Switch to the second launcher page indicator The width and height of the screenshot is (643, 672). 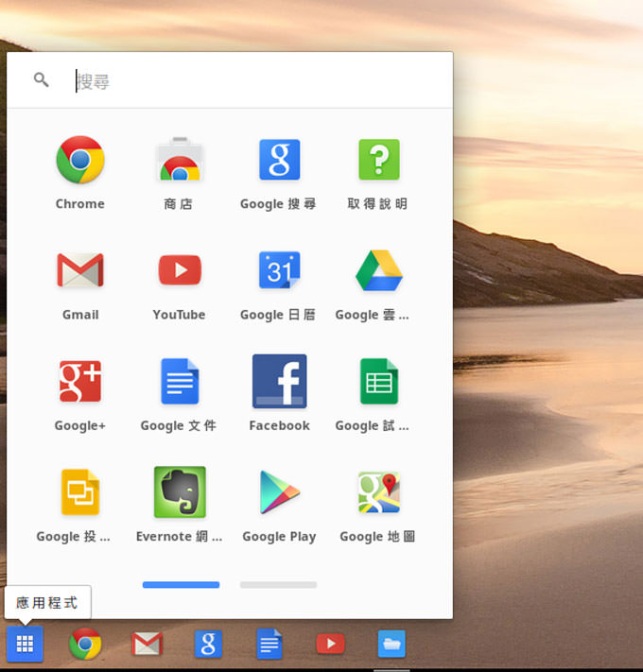point(278,585)
